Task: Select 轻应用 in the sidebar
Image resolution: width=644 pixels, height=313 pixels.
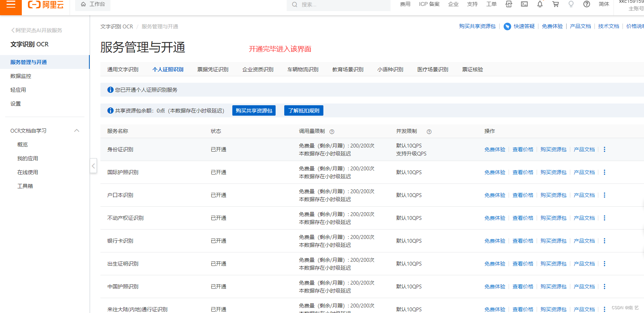Action: pyautogui.click(x=18, y=90)
